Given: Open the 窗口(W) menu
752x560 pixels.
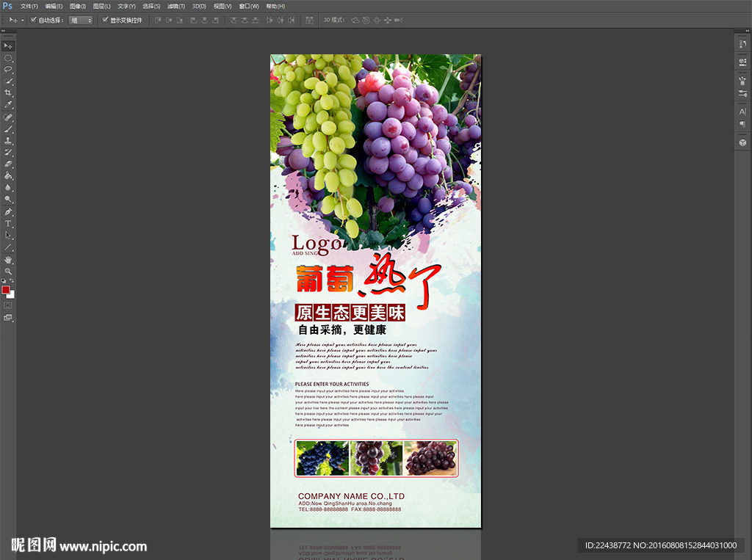Looking at the screenshot, I should 249,6.
